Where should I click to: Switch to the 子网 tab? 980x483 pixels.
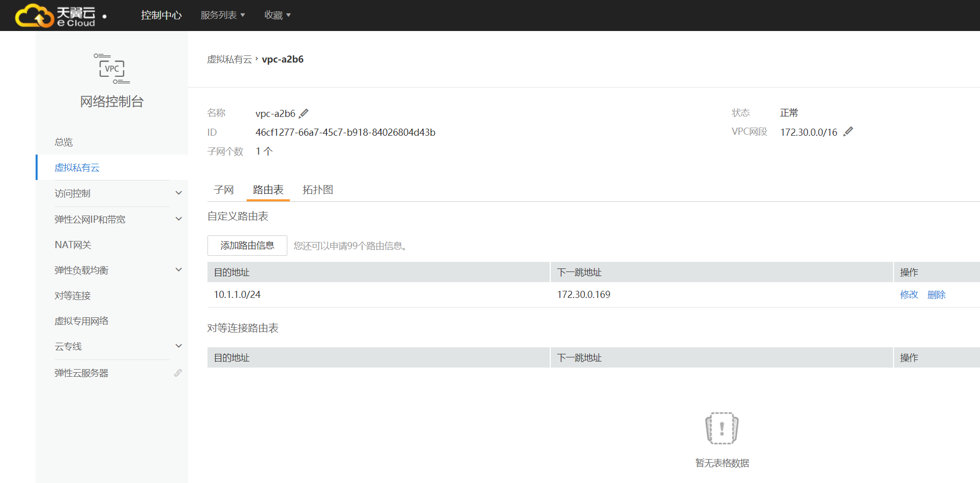224,190
